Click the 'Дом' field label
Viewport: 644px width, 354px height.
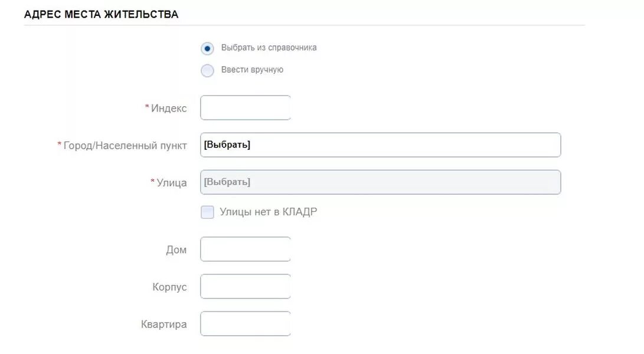[176, 250]
